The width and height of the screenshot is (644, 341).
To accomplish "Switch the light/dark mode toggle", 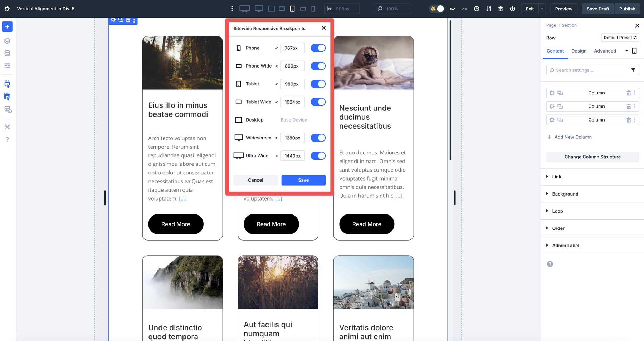I will (x=436, y=9).
